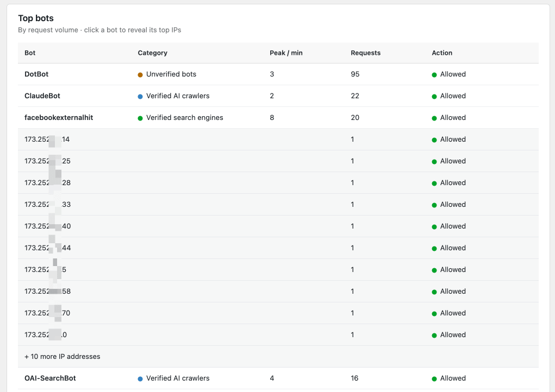The image size is (555, 392).
Task: Click the green dot beside Verified search engines
Action: [x=140, y=118]
